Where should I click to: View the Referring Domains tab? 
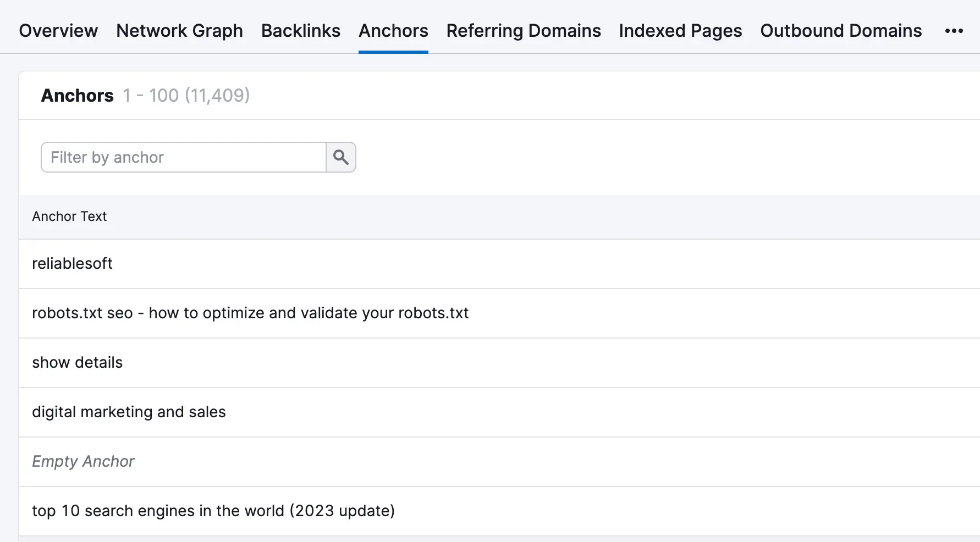[524, 31]
